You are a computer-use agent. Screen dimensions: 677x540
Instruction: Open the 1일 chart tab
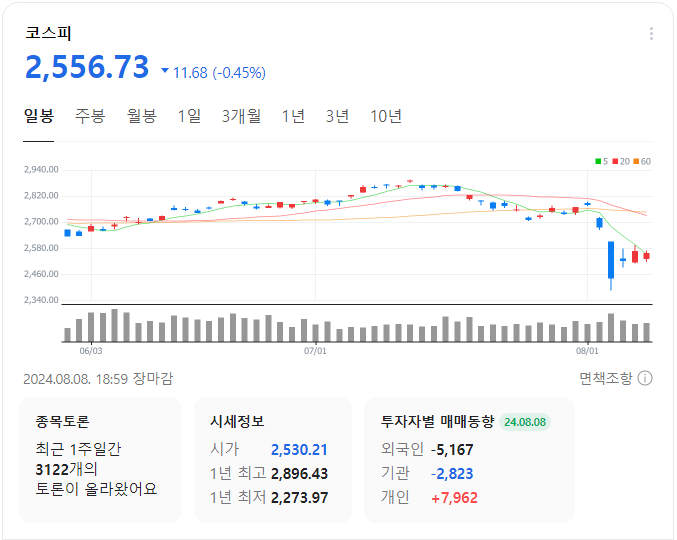[x=189, y=116]
